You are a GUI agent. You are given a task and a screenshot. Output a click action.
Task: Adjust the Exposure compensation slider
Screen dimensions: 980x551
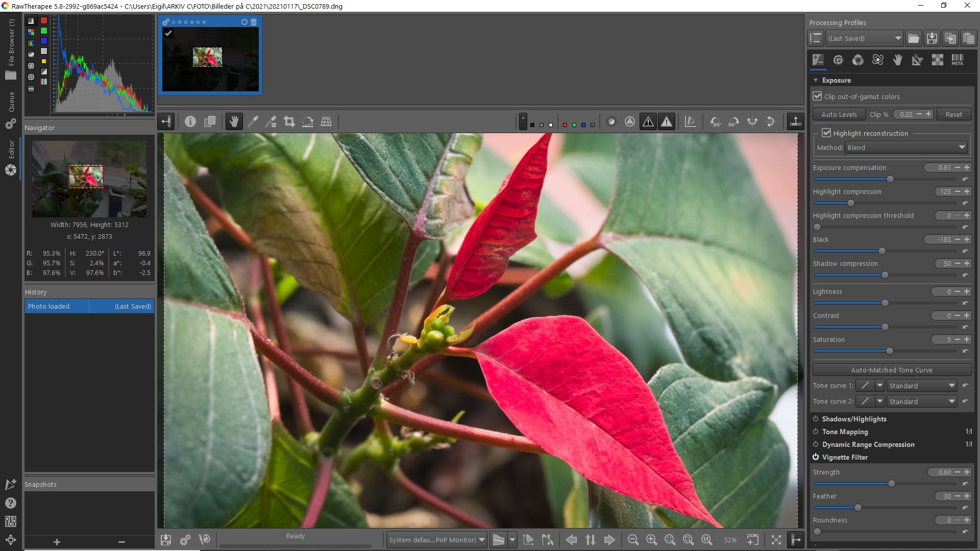coord(890,179)
